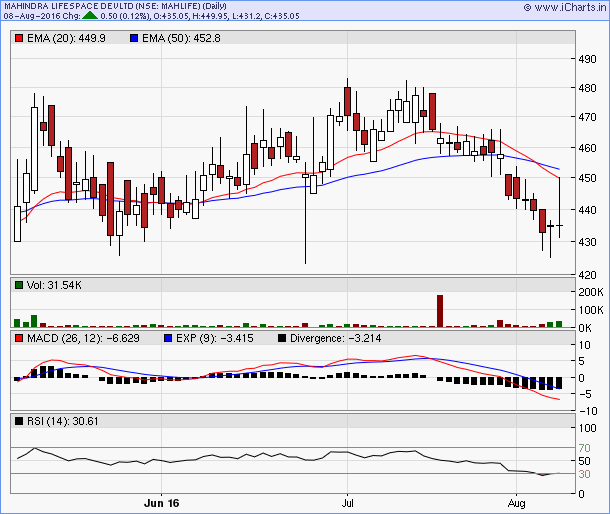Click the black Divergence legend swatch
Screen dimensions: 610x514
click(x=282, y=338)
